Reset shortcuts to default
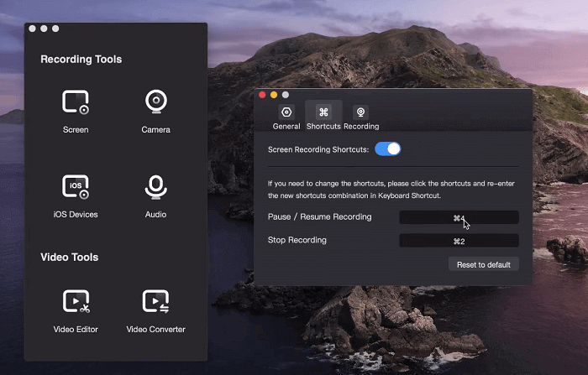 coord(483,264)
